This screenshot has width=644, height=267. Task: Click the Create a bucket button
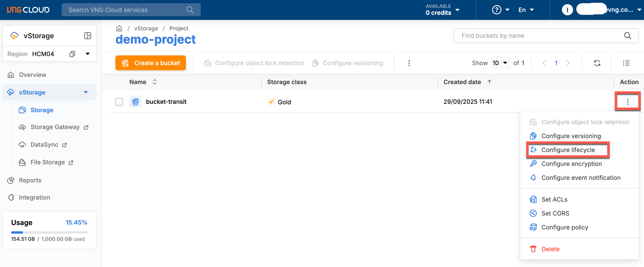click(x=150, y=63)
